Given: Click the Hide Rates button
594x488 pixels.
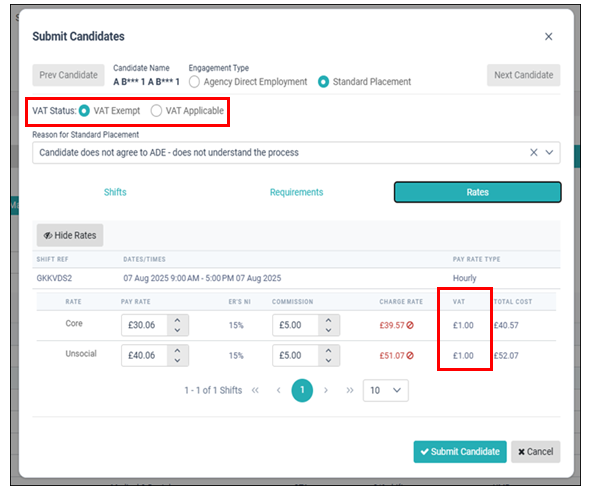Looking at the screenshot, I should pos(70,235).
